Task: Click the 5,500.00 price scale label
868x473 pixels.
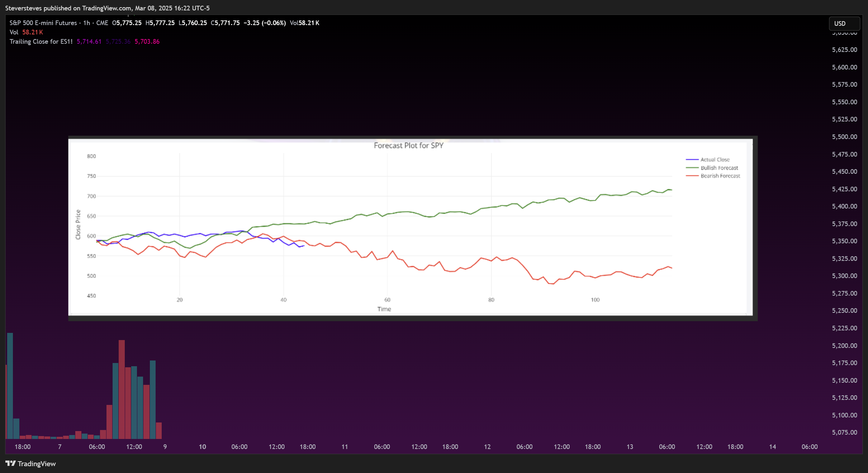Action: [844, 137]
